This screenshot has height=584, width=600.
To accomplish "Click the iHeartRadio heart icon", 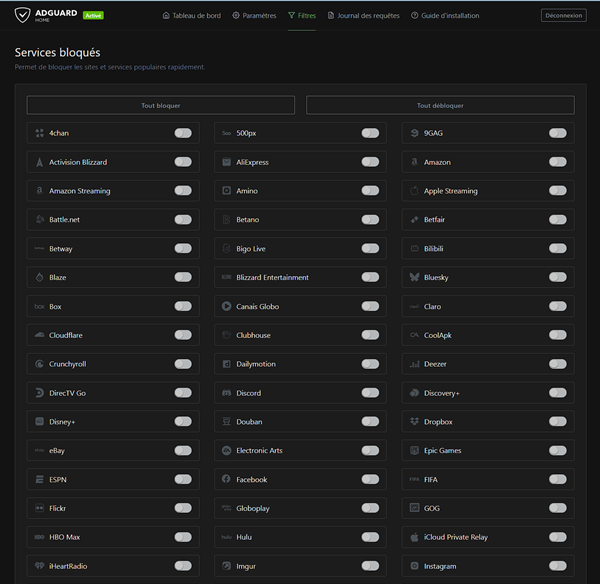I will coord(39,566).
